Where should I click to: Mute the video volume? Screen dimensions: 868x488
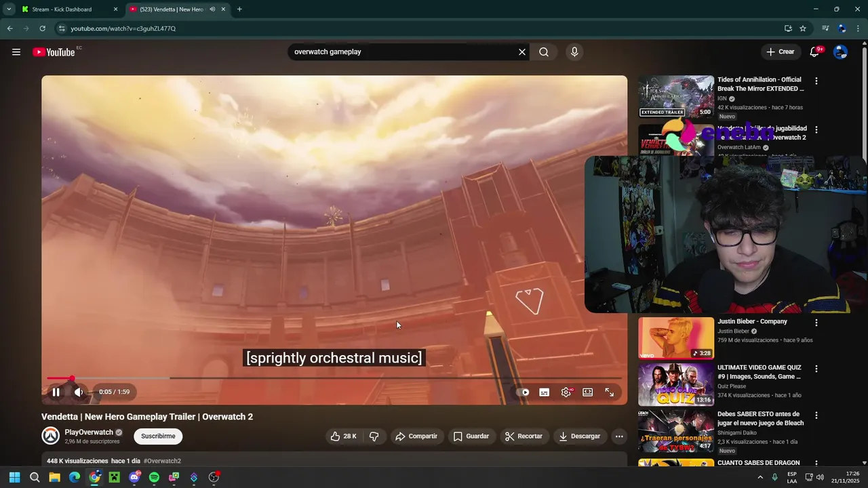pyautogui.click(x=79, y=392)
